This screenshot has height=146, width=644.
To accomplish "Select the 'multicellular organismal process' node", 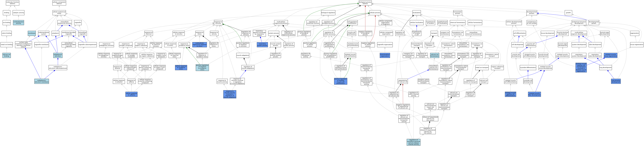I will tap(281, 23).
